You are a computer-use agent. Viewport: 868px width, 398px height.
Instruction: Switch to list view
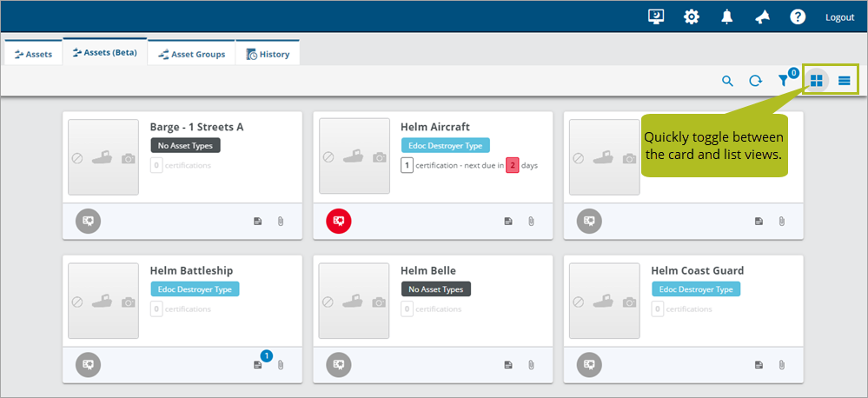pyautogui.click(x=844, y=81)
